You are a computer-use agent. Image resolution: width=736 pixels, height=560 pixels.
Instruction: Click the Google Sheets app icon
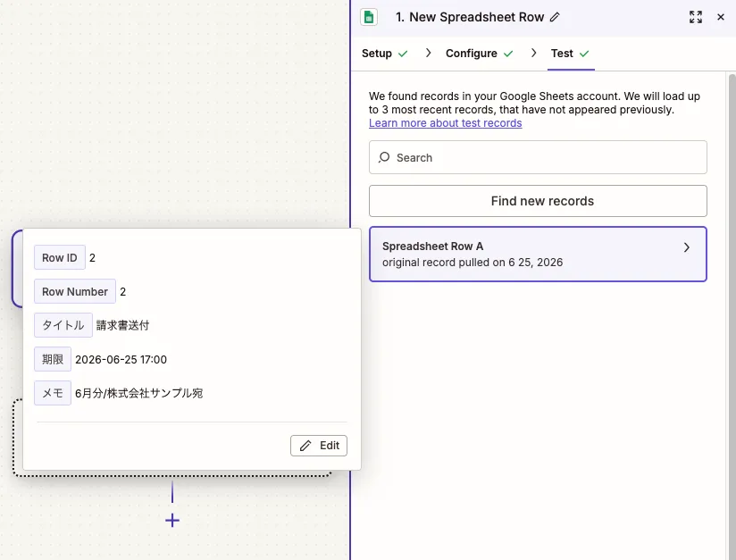coord(369,17)
